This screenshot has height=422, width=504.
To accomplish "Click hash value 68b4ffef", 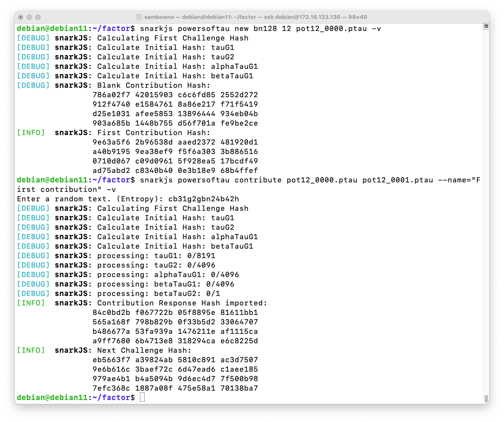I will (x=239, y=170).
